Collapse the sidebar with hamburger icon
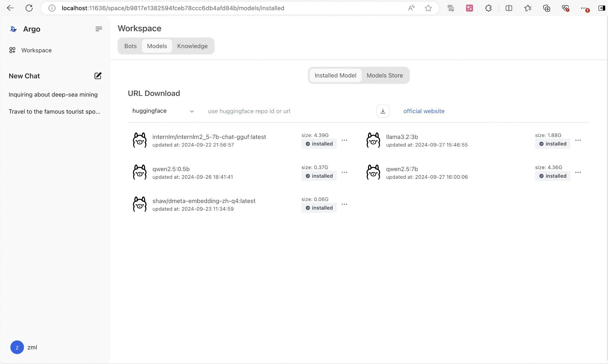Image resolution: width=608 pixels, height=364 pixels. (x=99, y=29)
